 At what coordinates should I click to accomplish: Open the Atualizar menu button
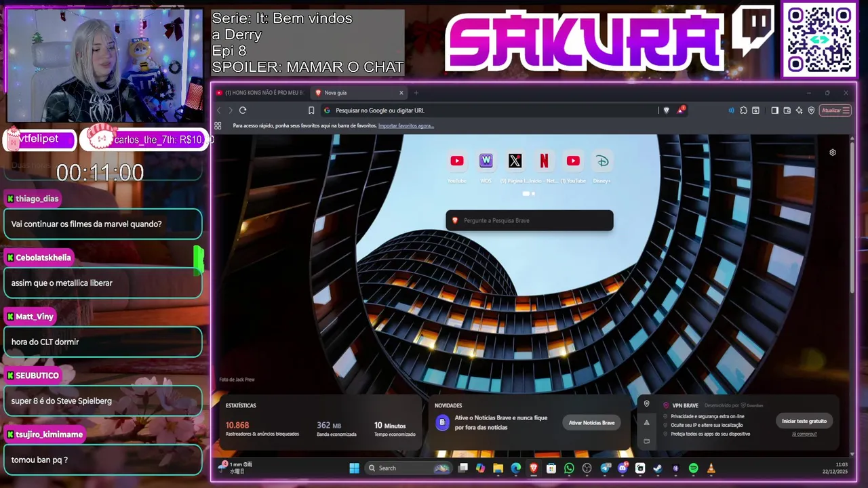(x=835, y=110)
